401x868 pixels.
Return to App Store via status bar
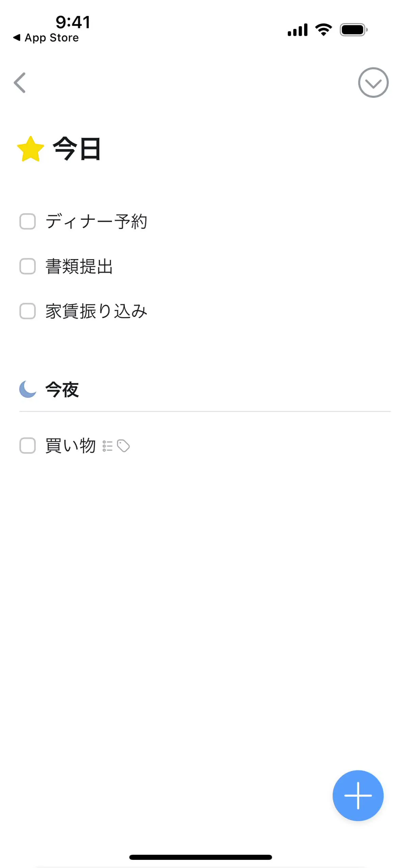(46, 38)
